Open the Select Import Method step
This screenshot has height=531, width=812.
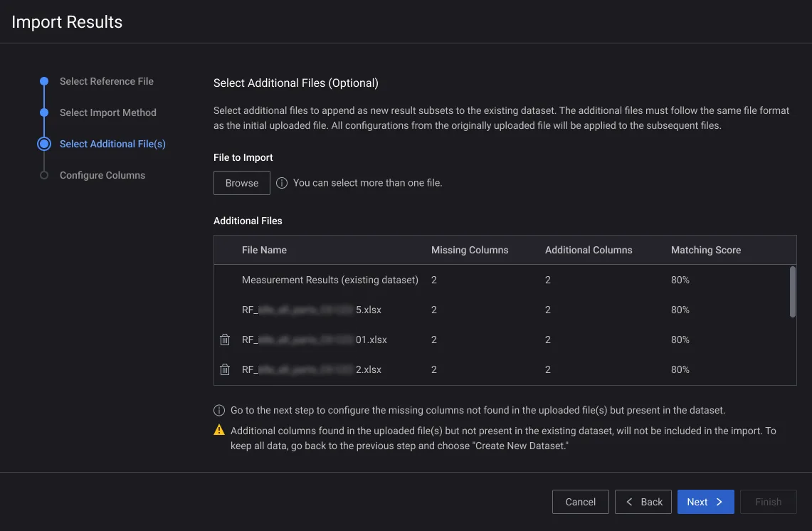(x=107, y=112)
